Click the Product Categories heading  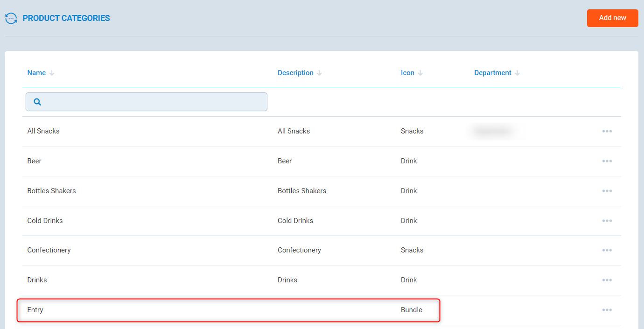pyautogui.click(x=66, y=18)
